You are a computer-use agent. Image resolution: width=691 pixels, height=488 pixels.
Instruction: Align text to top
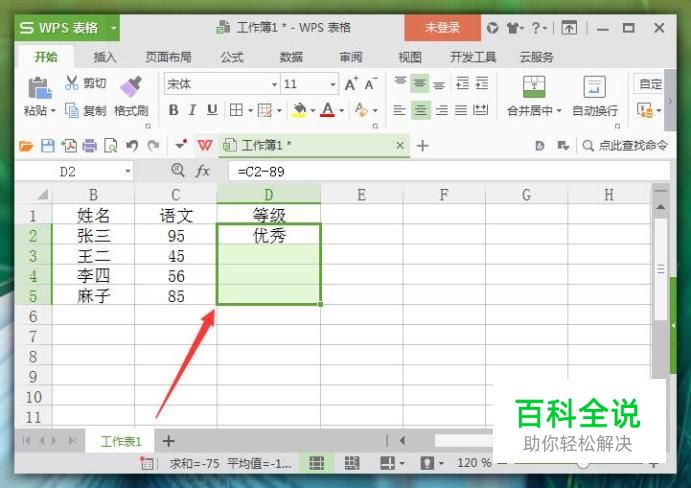pos(400,82)
